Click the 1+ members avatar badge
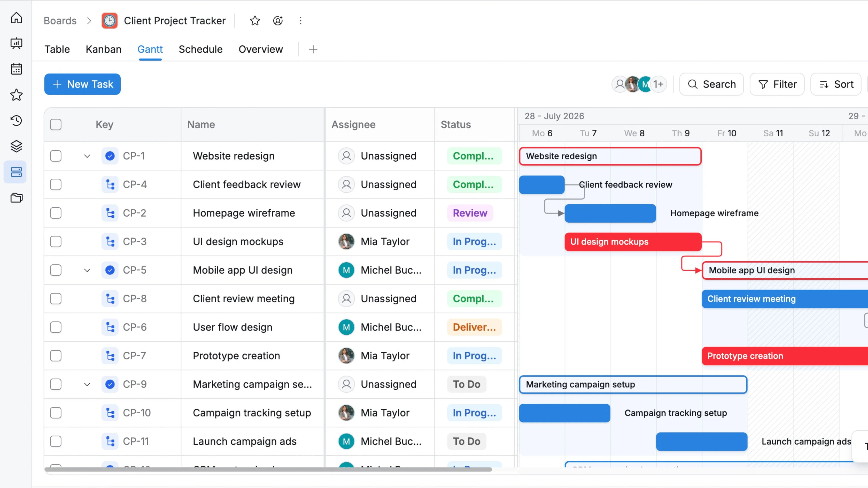Image resolution: width=868 pixels, height=488 pixels. 658,84
